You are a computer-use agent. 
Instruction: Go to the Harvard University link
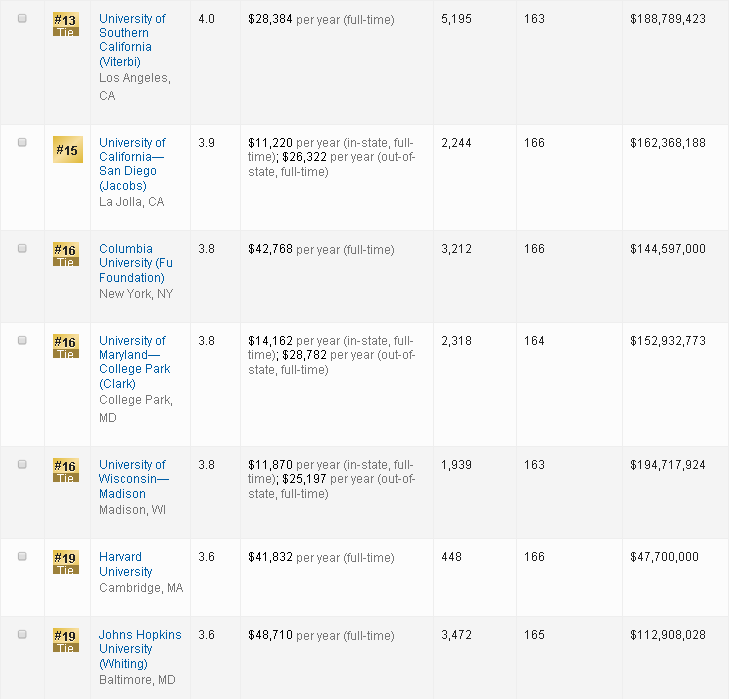pyautogui.click(x=125, y=564)
